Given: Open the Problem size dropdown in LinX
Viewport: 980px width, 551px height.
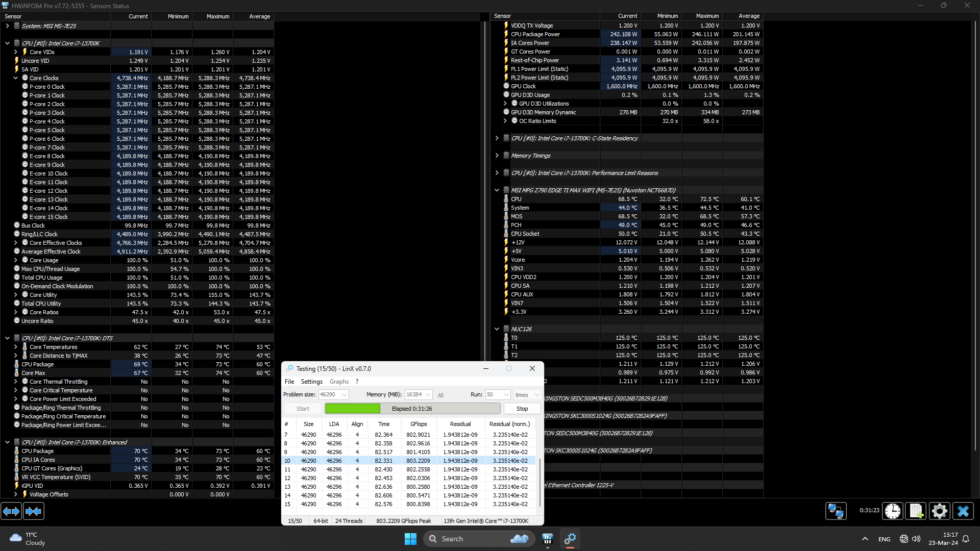Looking at the screenshot, I should (x=345, y=395).
